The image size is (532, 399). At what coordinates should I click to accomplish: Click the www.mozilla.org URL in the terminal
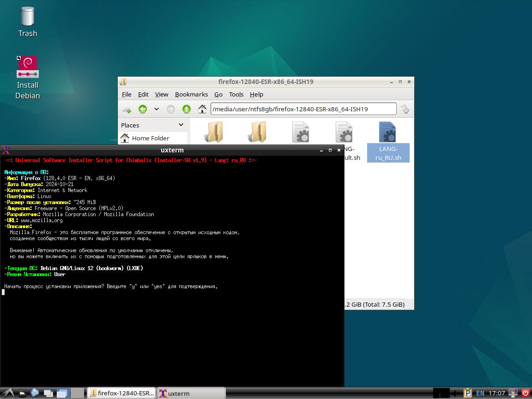tap(42, 220)
